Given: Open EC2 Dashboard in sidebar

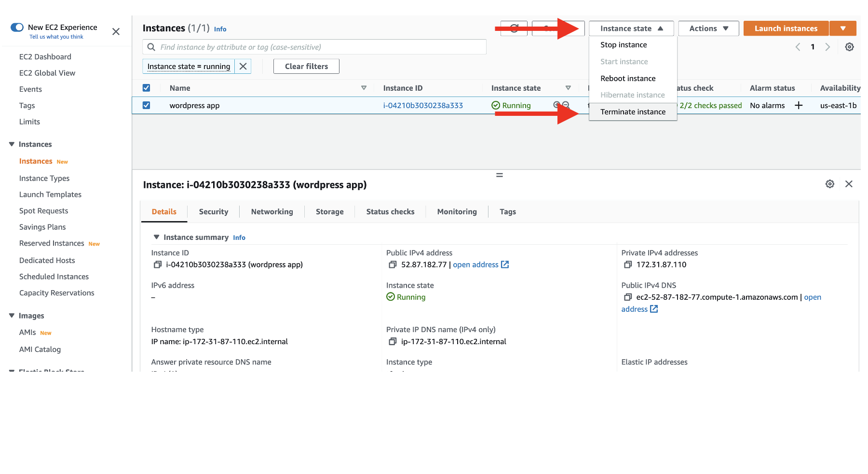Looking at the screenshot, I should tap(45, 56).
